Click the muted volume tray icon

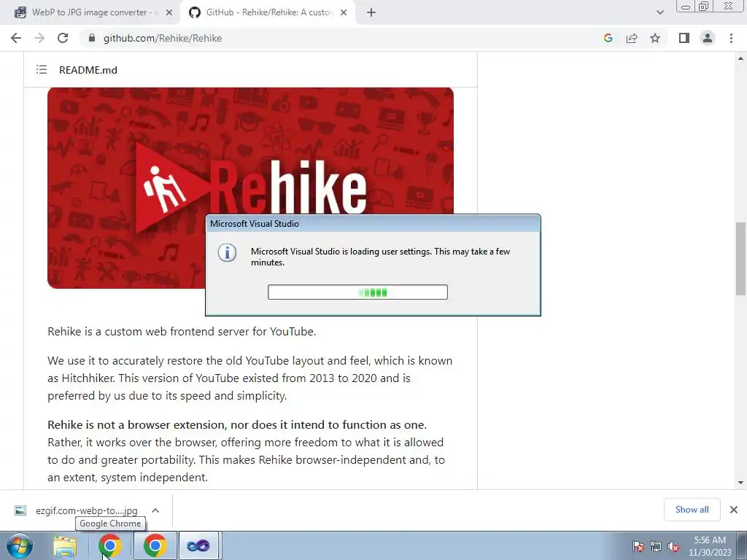[x=673, y=546]
